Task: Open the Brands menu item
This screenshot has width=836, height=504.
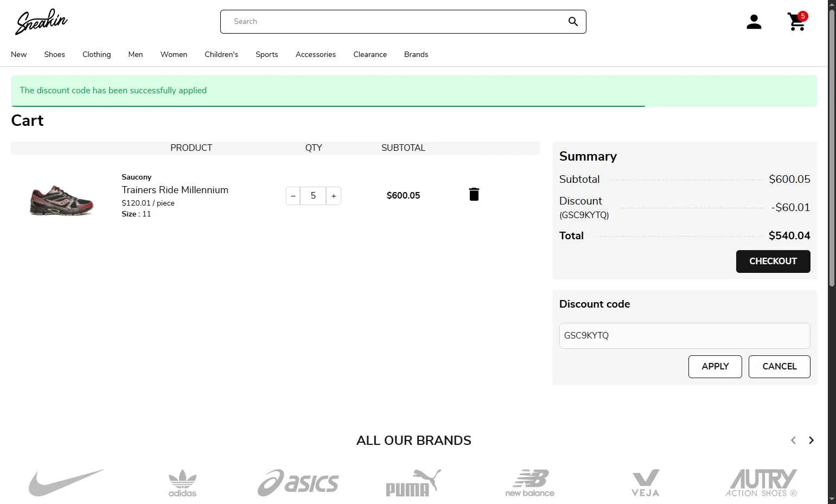Action: click(x=416, y=54)
